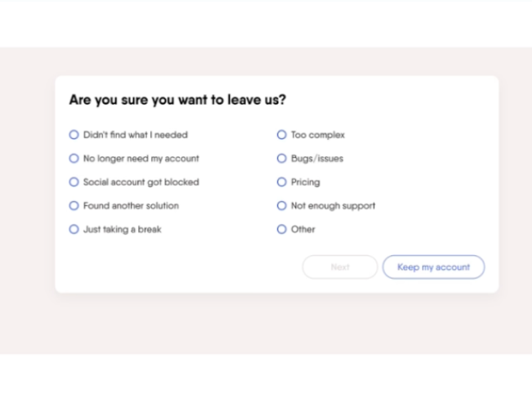
Task: Choose the "No longer need my account" radio option
Action: (x=74, y=159)
